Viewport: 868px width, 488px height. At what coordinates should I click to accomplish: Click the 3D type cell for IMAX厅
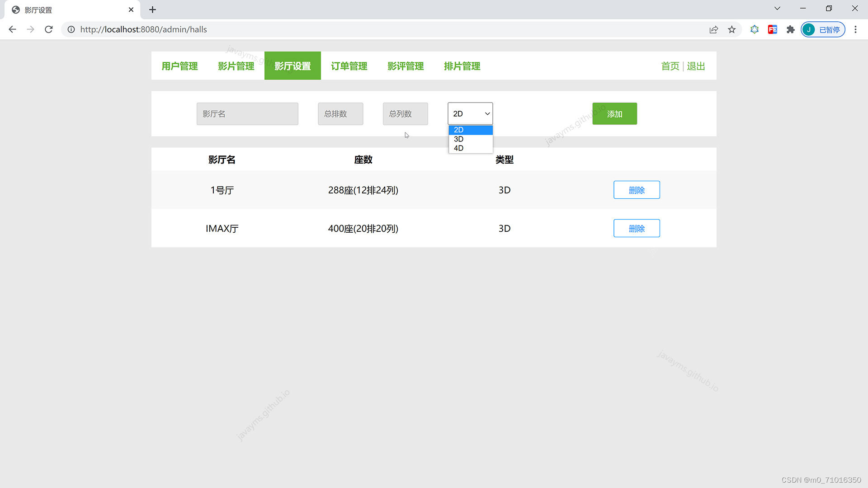click(505, 229)
